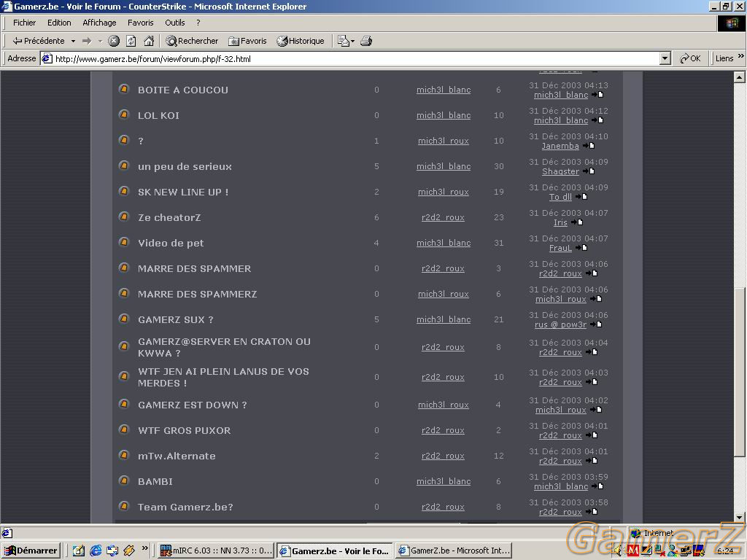Click the folder icon beside BAMBI
747x560 pixels.
tap(124, 481)
